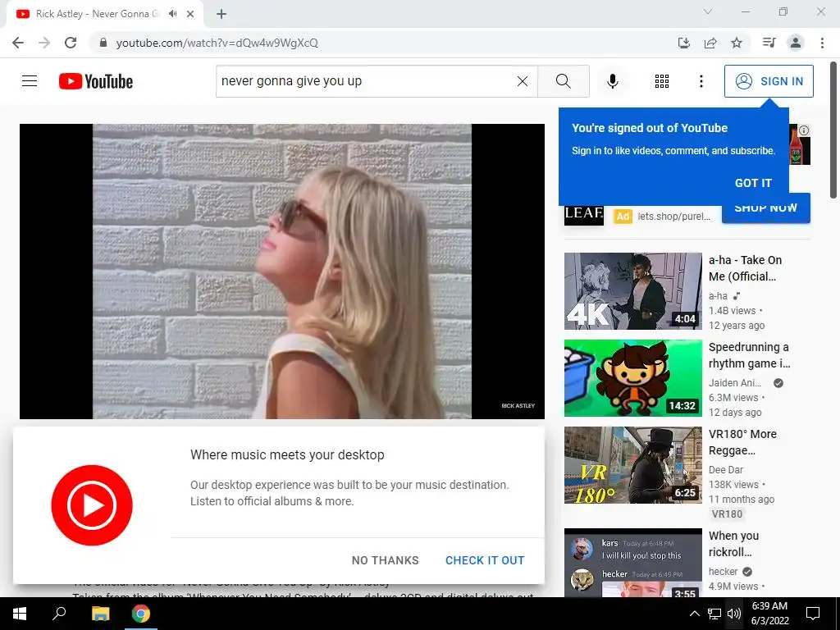Viewport: 840px width, 630px height.
Task: Click the VR180 badge
Action: click(x=727, y=514)
